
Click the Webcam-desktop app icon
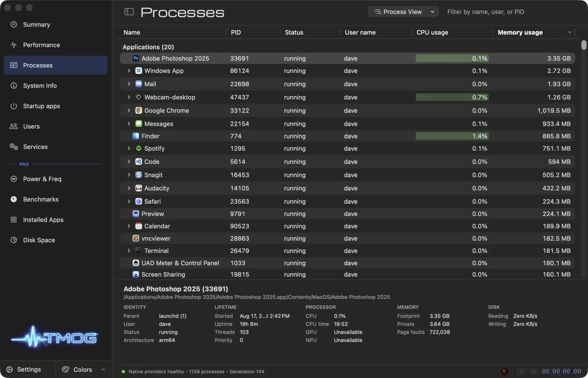click(139, 97)
